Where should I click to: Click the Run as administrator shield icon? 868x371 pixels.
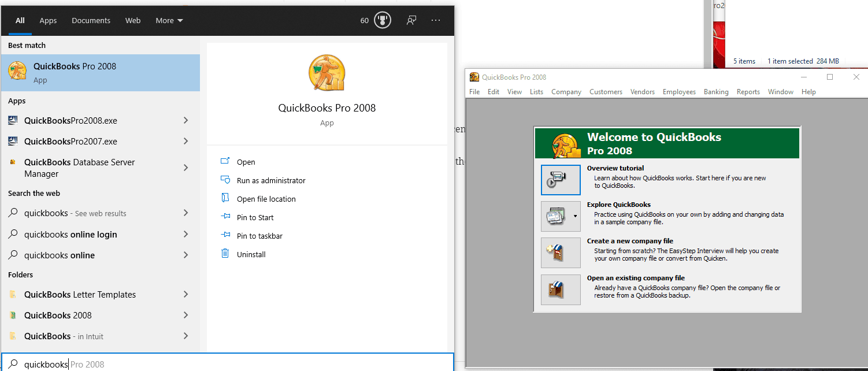point(225,180)
